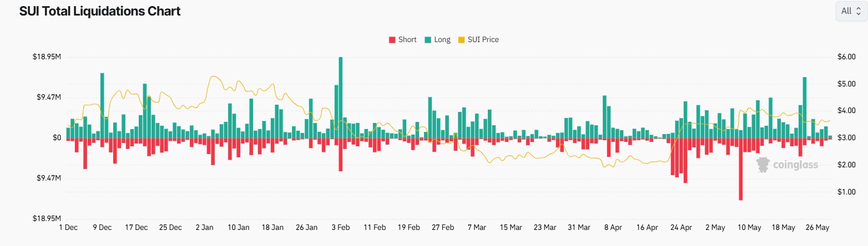The width and height of the screenshot is (868, 246).
Task: Hide the SUI Price line via legend label
Action: 482,40
